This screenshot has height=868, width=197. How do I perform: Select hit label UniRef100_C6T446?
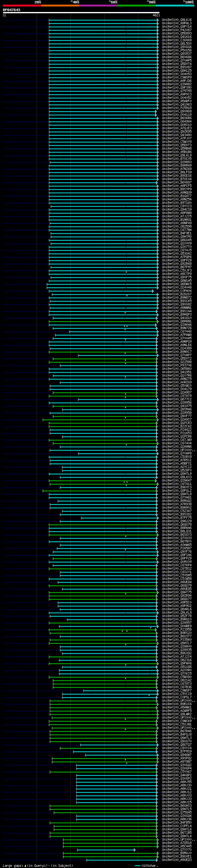pos(177,332)
